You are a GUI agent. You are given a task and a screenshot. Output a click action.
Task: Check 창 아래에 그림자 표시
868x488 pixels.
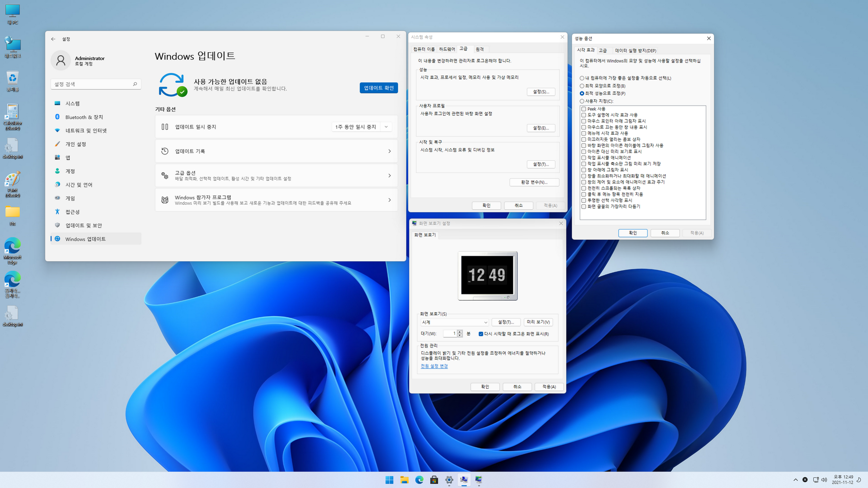[x=584, y=170]
